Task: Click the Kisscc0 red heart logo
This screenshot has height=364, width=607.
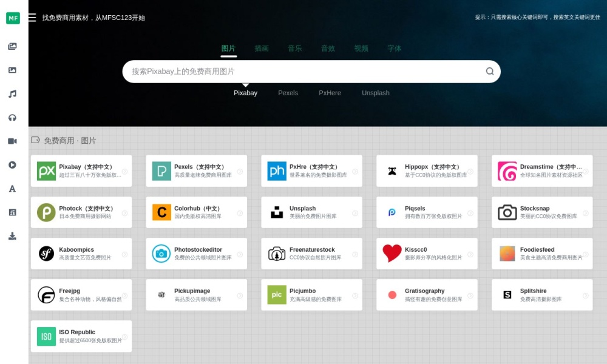Action: pyautogui.click(x=392, y=254)
